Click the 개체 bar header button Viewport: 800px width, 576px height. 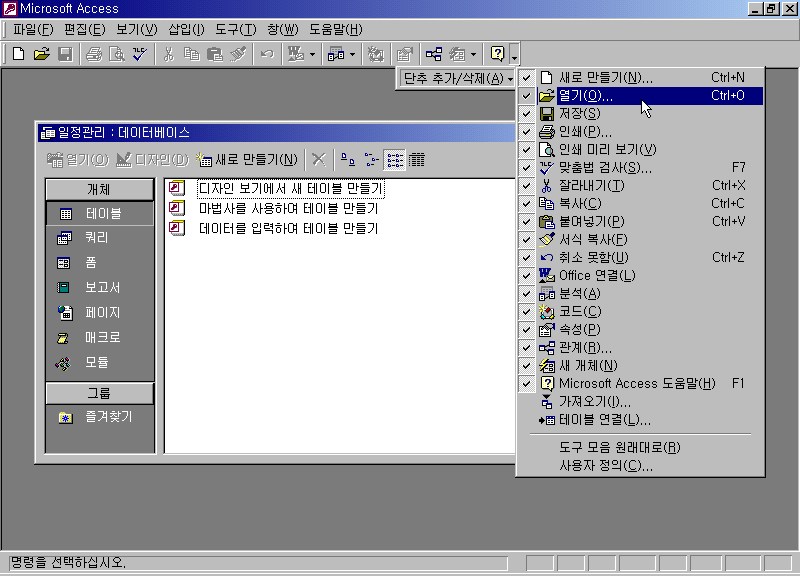(99, 190)
